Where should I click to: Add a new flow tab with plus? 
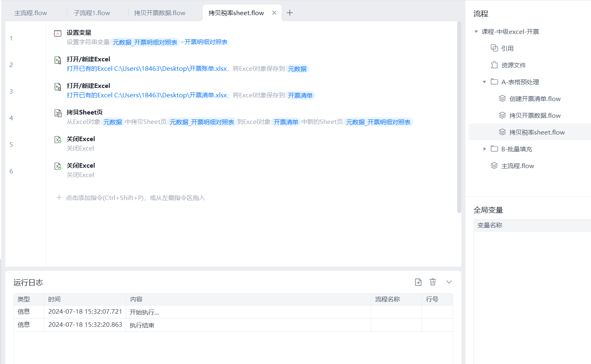[x=290, y=13]
